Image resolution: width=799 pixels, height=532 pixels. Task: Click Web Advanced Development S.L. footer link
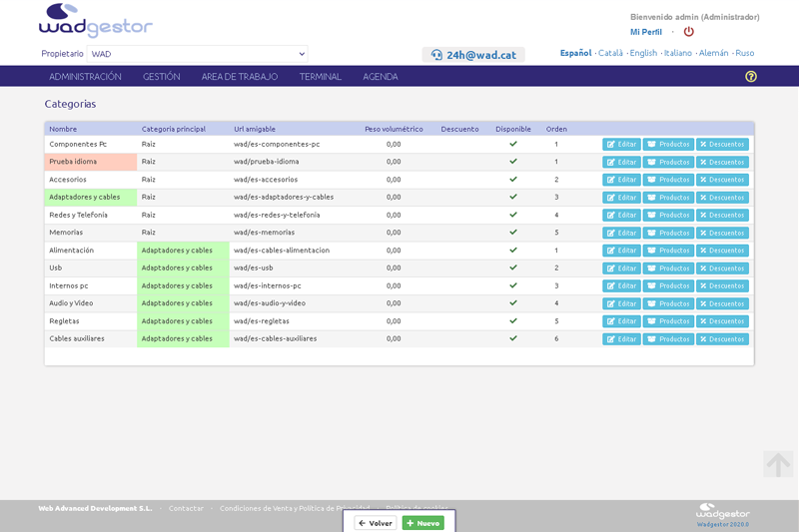tap(95, 508)
